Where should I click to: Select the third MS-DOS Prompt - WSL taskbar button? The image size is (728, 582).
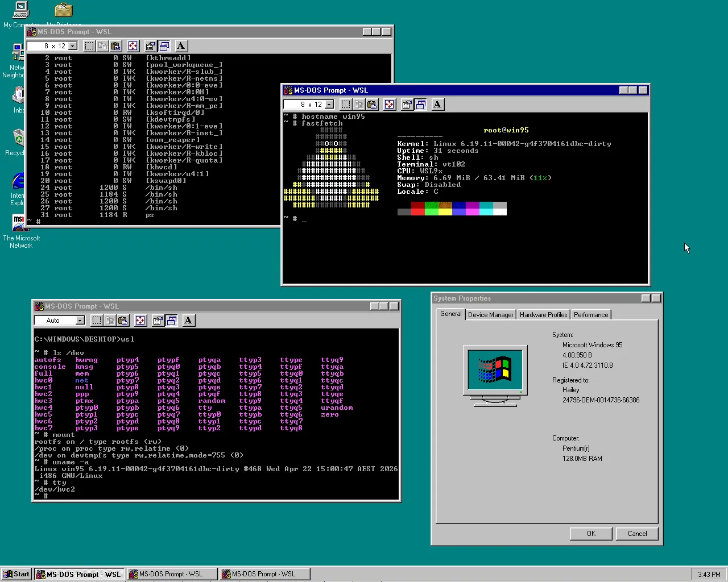pyautogui.click(x=264, y=573)
